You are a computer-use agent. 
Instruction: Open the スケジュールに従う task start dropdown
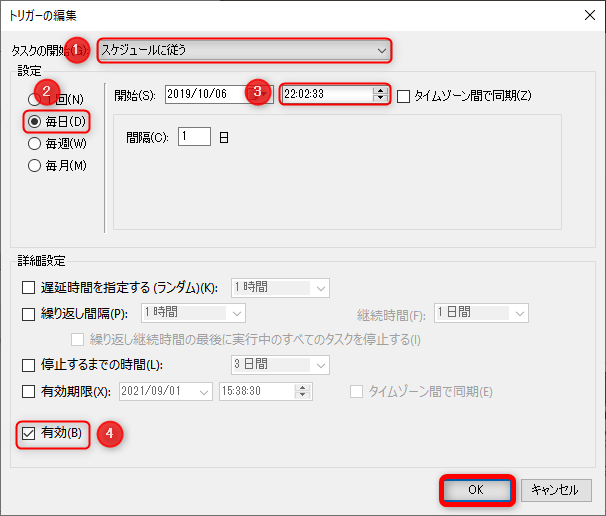pos(244,50)
